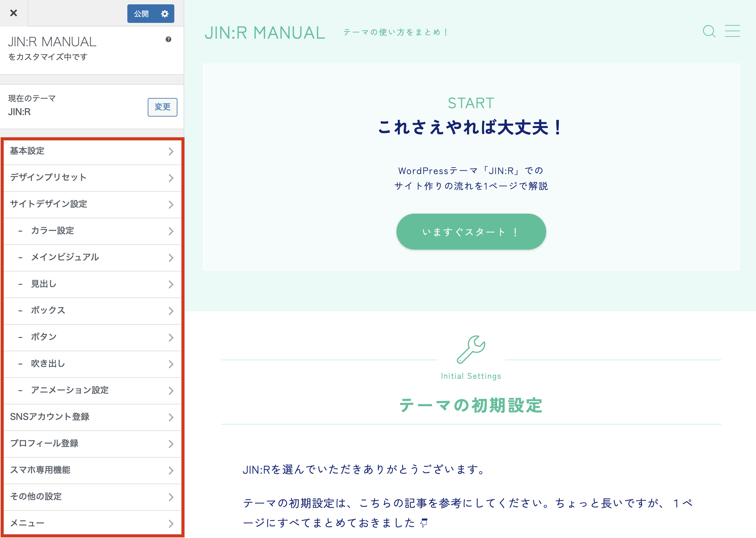Click the JIN:R MANUAL panel title

click(52, 42)
